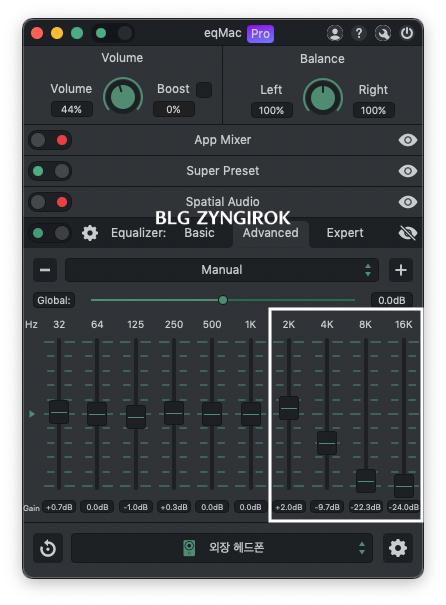Click the +2.0dB gain field
Viewport: 446px width, 605px height.
click(289, 507)
